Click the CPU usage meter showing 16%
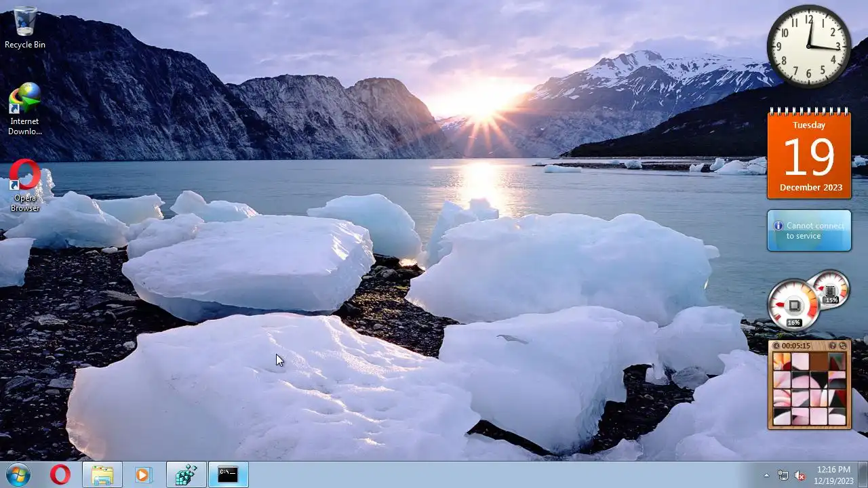 pos(793,306)
